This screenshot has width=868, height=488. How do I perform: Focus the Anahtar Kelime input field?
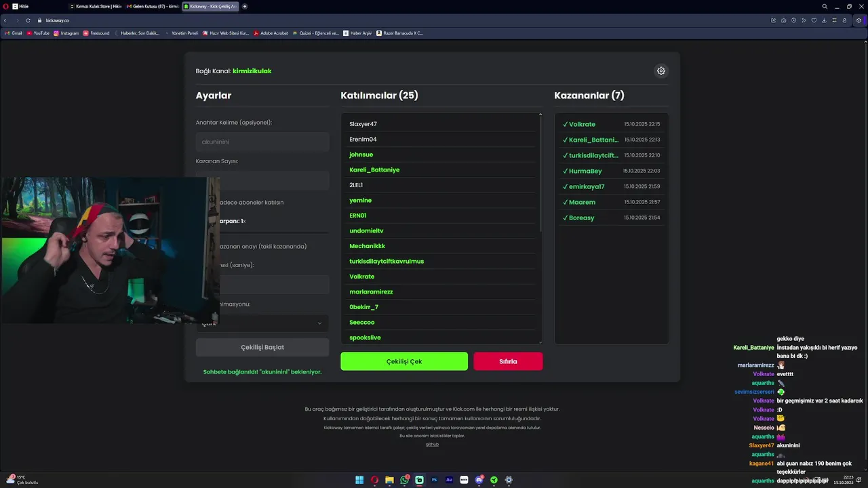262,142
